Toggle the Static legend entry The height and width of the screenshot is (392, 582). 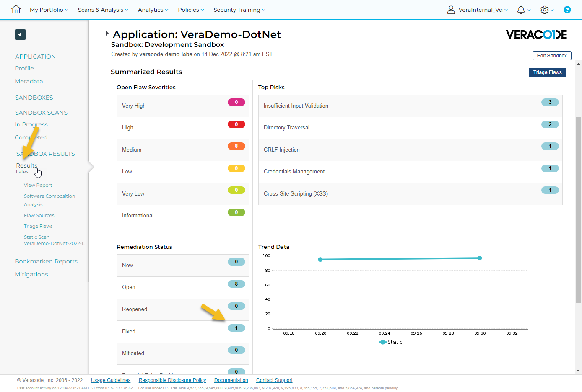tap(391, 342)
